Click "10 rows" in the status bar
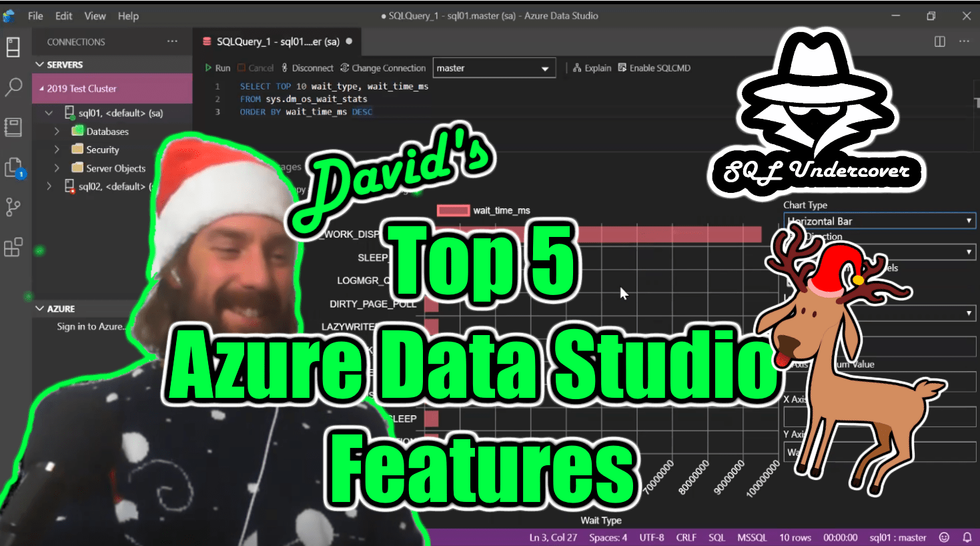The image size is (980, 546). [795, 537]
